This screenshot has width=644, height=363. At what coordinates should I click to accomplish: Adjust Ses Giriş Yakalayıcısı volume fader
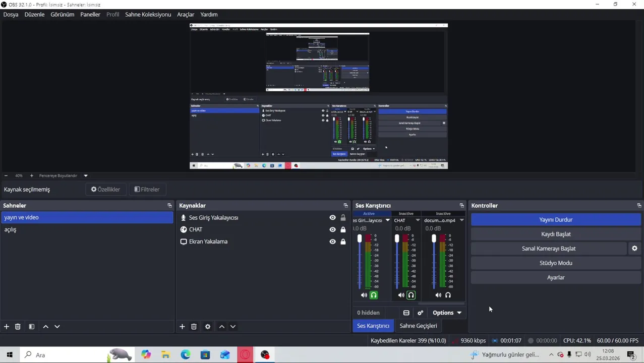click(x=360, y=238)
